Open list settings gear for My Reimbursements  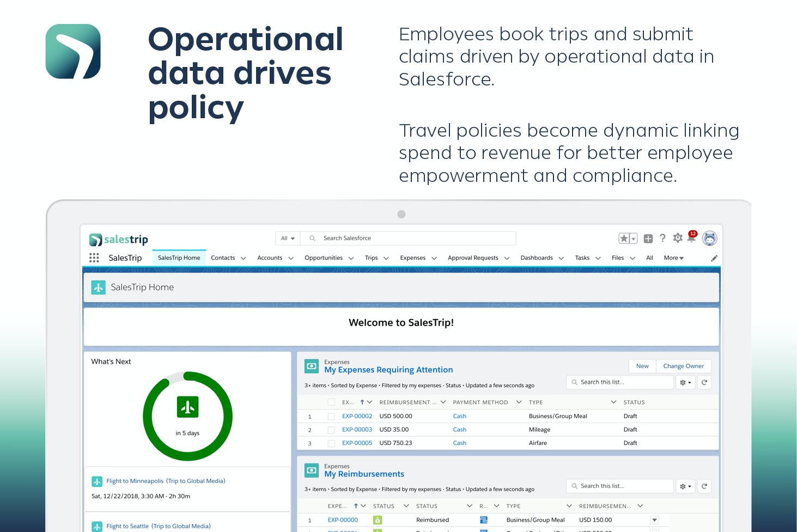point(685,486)
